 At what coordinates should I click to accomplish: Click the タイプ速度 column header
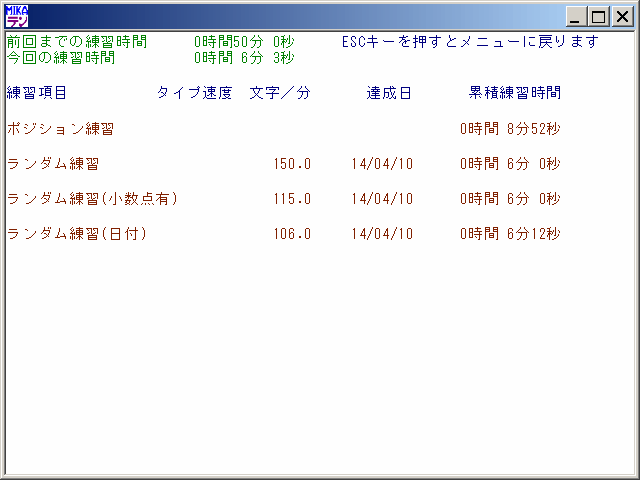[194, 93]
